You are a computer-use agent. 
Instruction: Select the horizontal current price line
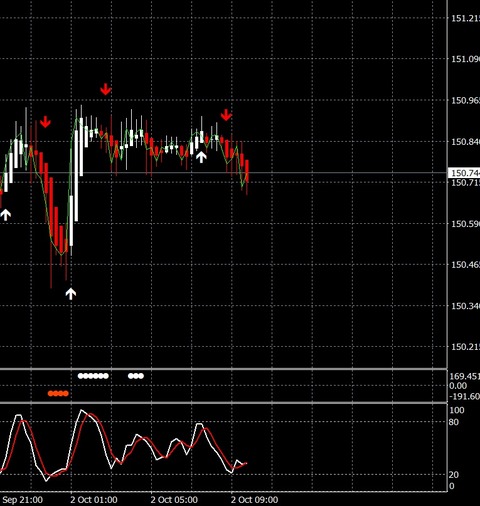[x=223, y=173]
